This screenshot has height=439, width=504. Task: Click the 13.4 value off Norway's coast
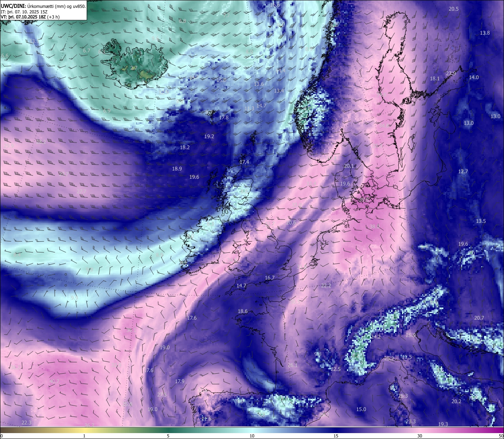(279, 91)
